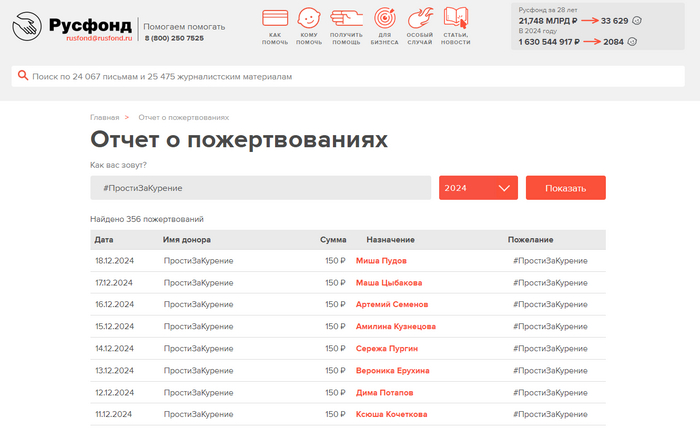Expand the 2024 year dropdown
The height and width of the screenshot is (428, 700).
[478, 188]
